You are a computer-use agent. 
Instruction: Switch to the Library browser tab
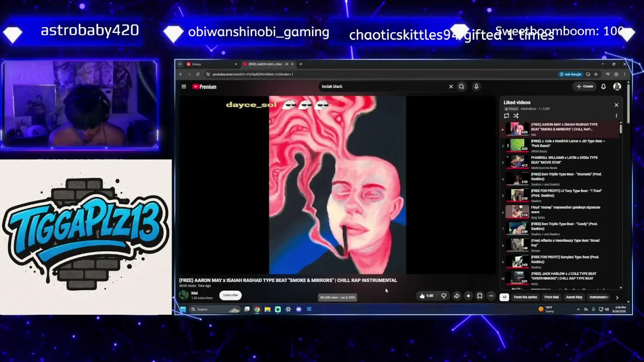coord(212,64)
